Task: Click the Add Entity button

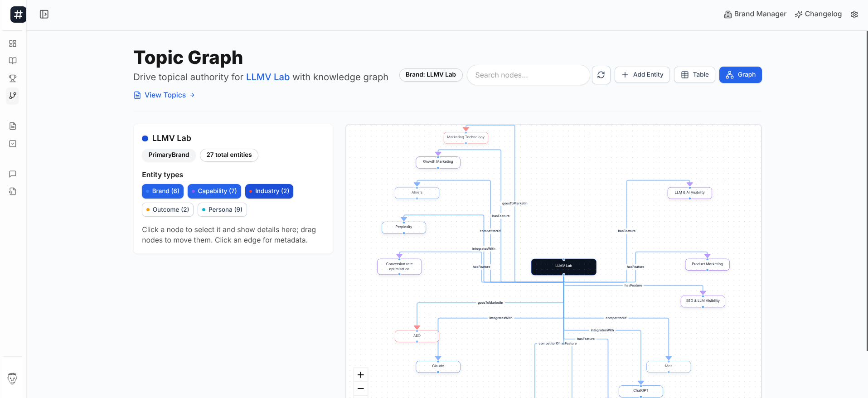Action: click(x=642, y=75)
